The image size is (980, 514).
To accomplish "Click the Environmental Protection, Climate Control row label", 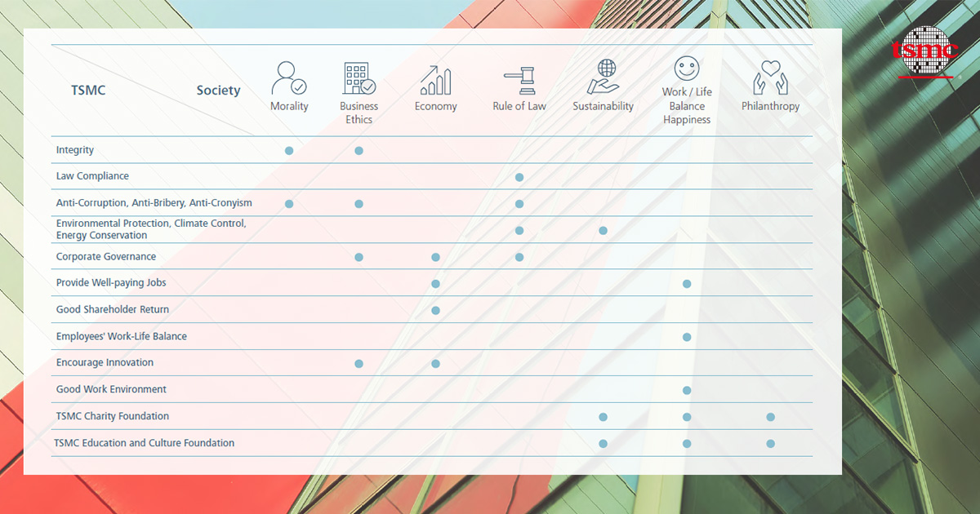I will point(151,229).
